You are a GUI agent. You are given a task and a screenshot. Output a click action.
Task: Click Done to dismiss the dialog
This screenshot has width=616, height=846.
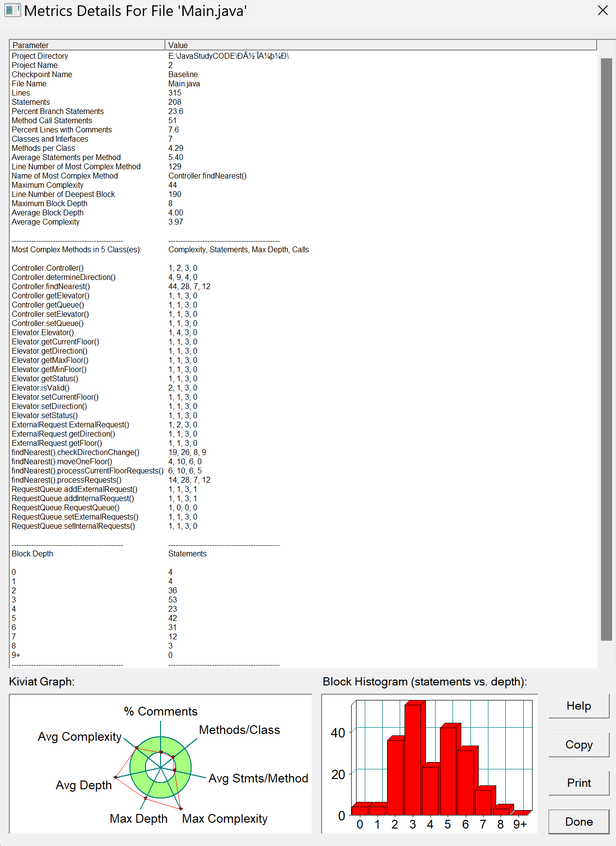coord(579,822)
